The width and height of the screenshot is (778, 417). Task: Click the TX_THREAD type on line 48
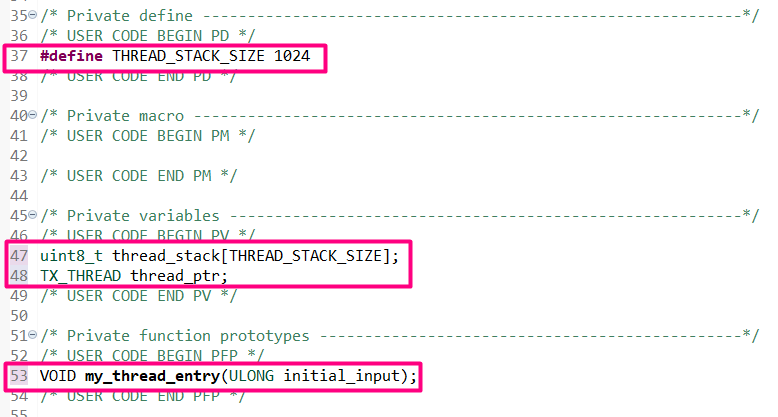[80, 276]
